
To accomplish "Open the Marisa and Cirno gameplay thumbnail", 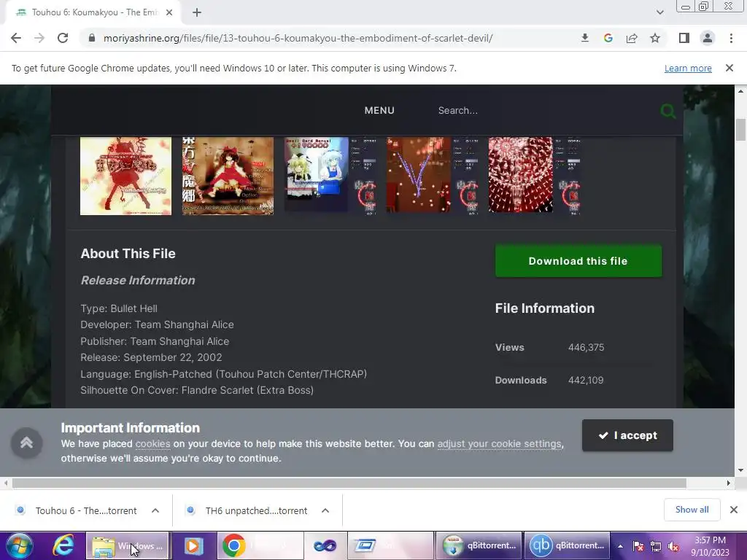I will (330, 176).
